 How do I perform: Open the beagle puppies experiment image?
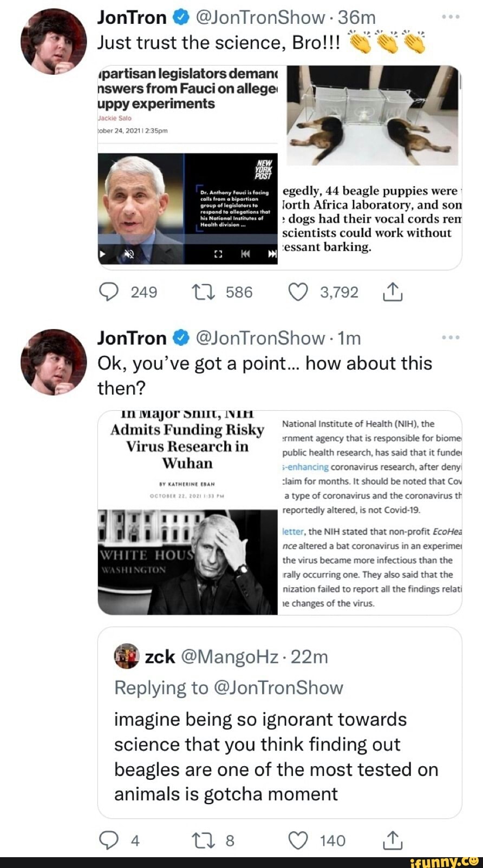point(373,116)
